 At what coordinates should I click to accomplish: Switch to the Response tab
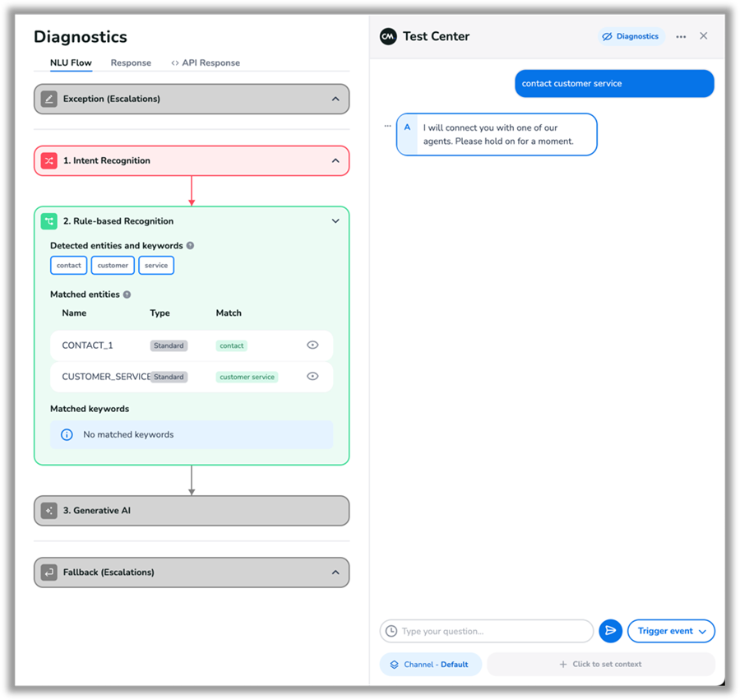coord(131,63)
